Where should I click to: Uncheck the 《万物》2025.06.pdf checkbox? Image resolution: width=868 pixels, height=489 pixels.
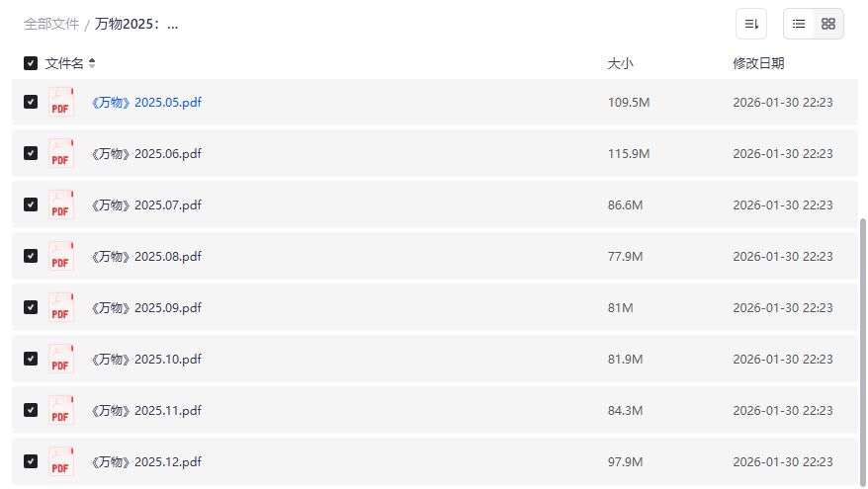pyautogui.click(x=31, y=153)
